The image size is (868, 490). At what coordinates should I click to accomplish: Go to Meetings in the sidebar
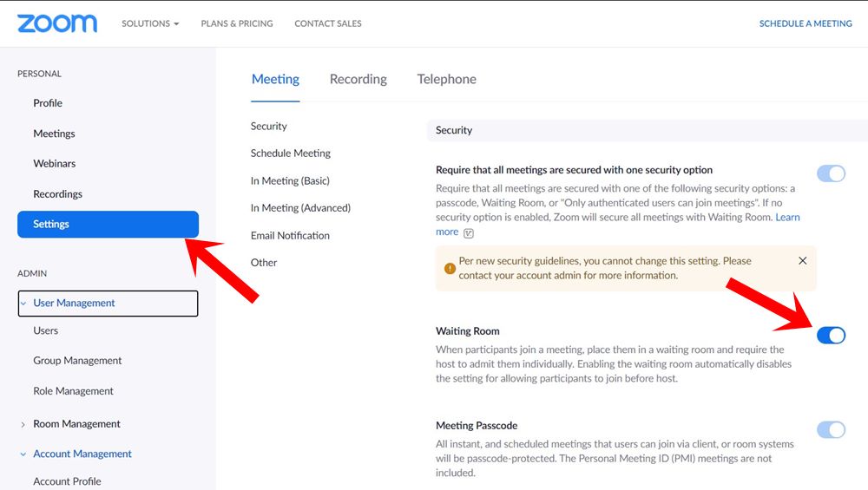coord(54,134)
